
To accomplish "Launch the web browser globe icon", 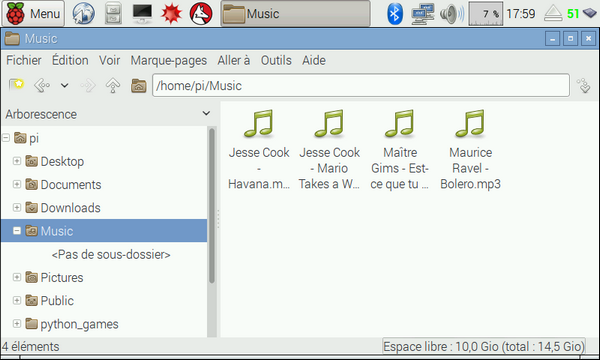I will click(x=83, y=13).
